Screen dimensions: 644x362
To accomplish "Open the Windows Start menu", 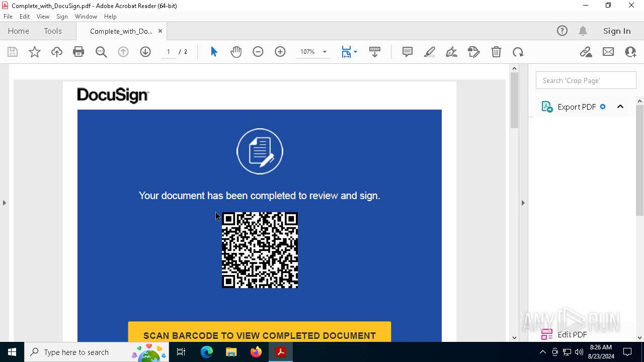I will [x=12, y=352].
